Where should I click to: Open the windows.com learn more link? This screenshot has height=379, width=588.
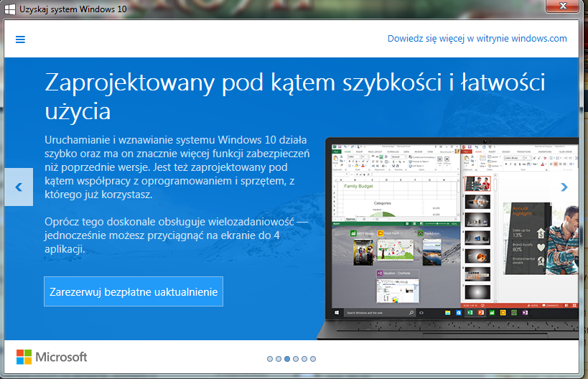tap(477, 39)
